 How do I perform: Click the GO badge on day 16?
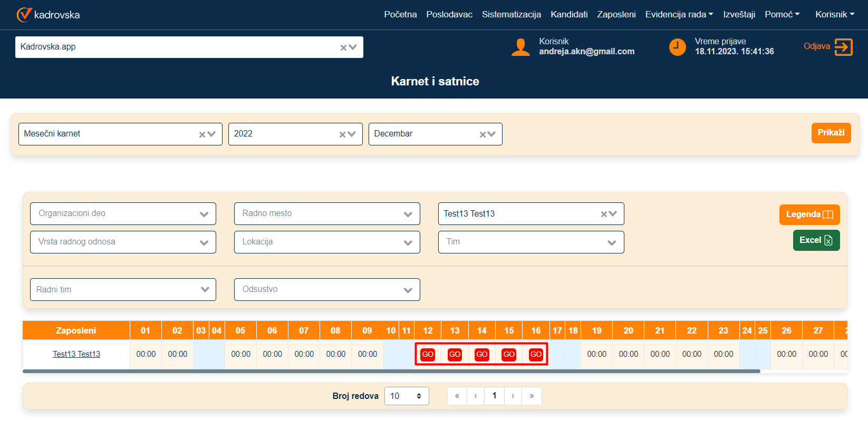click(x=536, y=354)
